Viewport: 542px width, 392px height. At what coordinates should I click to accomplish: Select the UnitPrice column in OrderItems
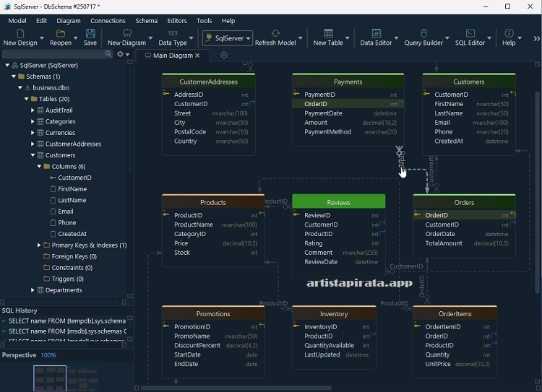coord(455,364)
